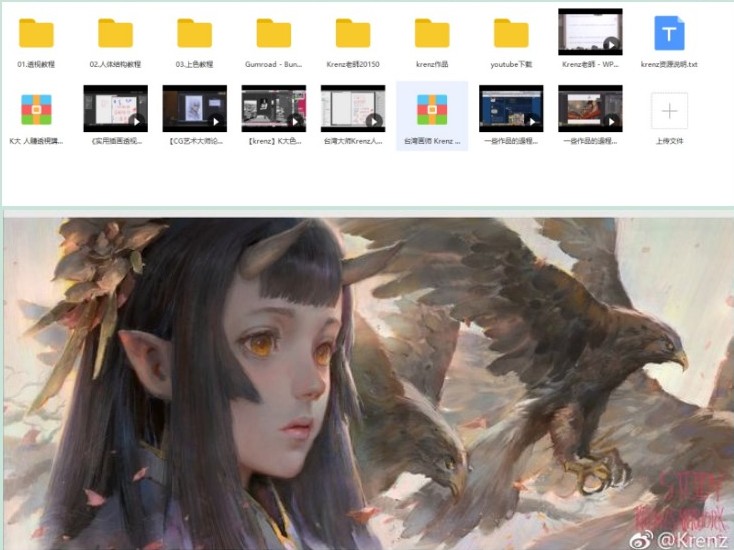
Task: Play the 台湾大师Krenz人... video thumbnail
Action: click(x=352, y=109)
